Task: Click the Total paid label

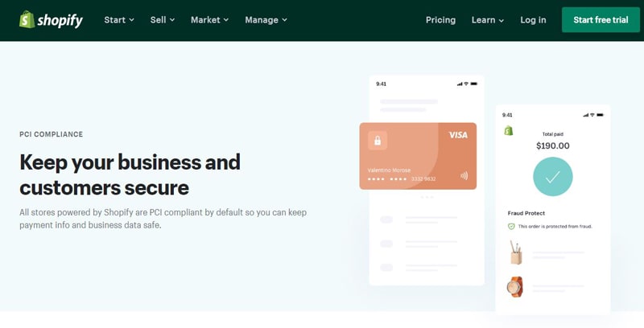Action: click(x=553, y=134)
